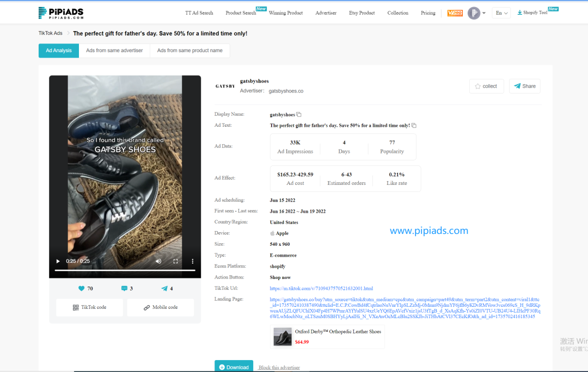Click the collect star button
588x372 pixels.
tap(486, 86)
